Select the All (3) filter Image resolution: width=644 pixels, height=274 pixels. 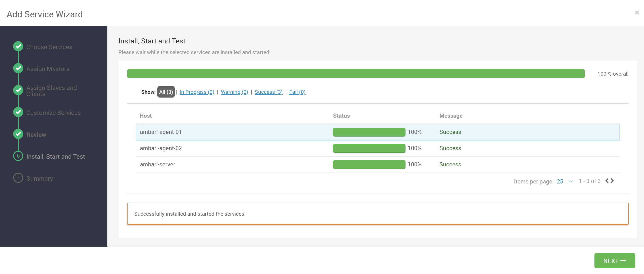pos(166,92)
